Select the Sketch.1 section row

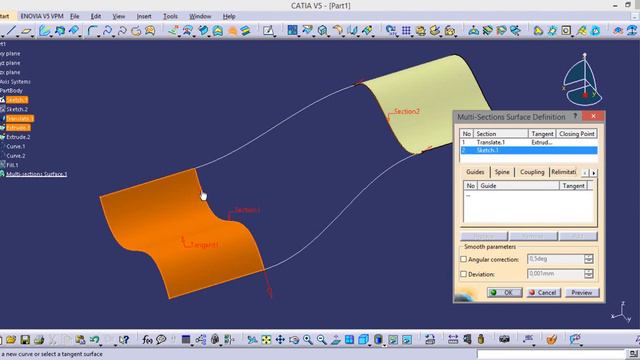529,150
